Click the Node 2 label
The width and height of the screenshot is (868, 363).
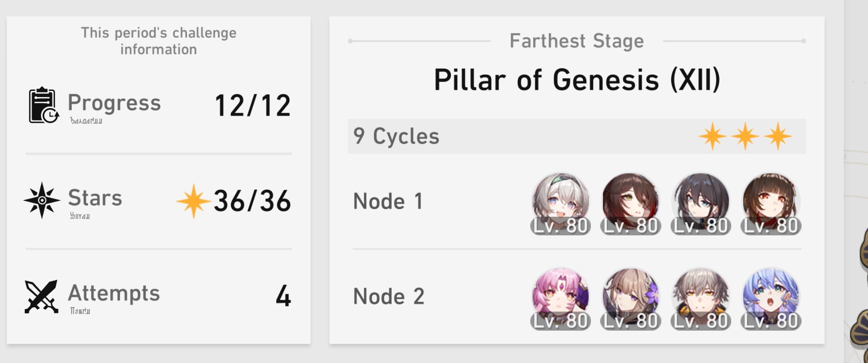click(389, 296)
